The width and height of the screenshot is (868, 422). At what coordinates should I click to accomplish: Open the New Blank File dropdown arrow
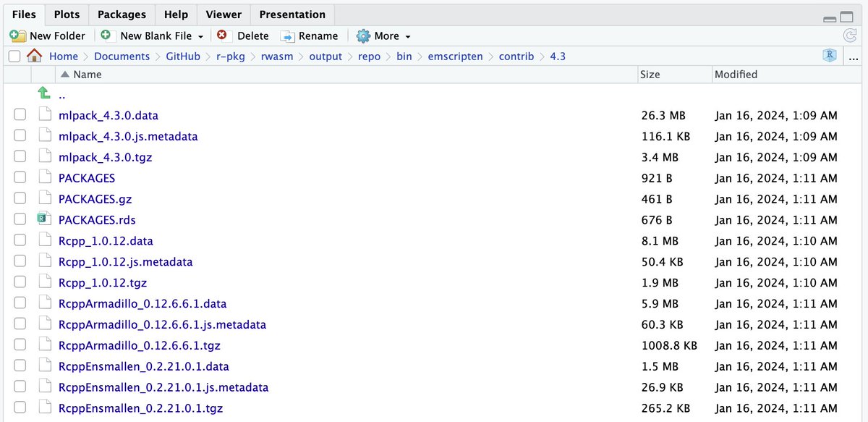coord(200,37)
